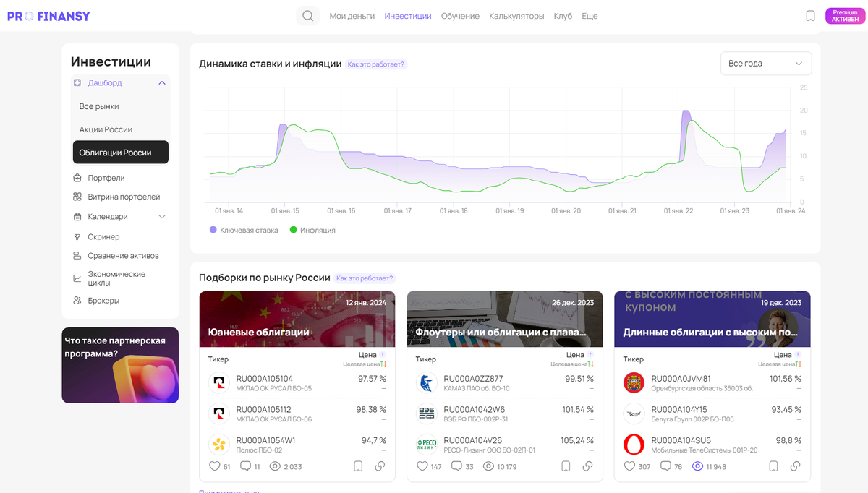Click the bookmark icon in top header
This screenshot has height=493, width=868.
click(x=810, y=16)
